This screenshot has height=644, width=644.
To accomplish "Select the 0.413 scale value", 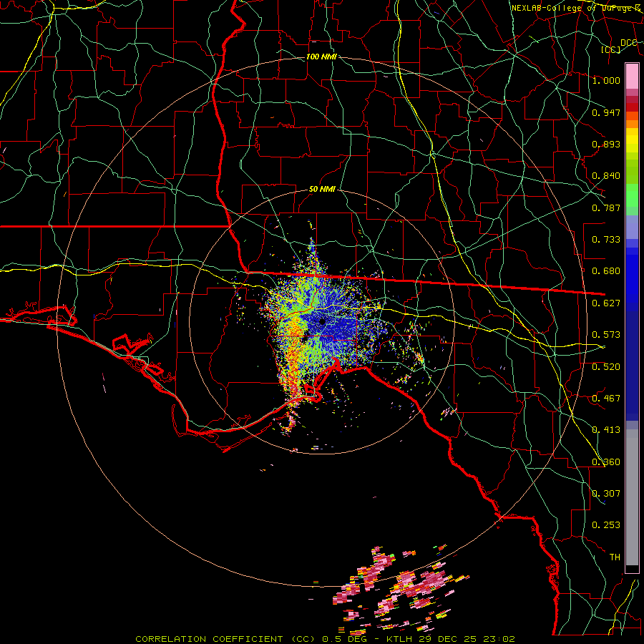I will [x=606, y=430].
